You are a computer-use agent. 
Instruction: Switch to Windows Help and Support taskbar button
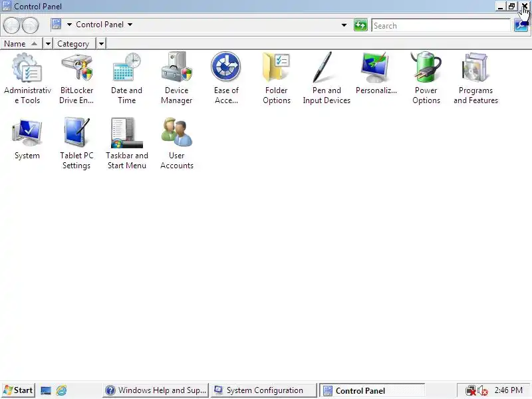156,390
